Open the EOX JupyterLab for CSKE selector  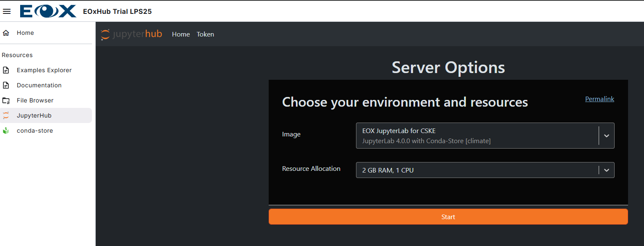point(476,136)
